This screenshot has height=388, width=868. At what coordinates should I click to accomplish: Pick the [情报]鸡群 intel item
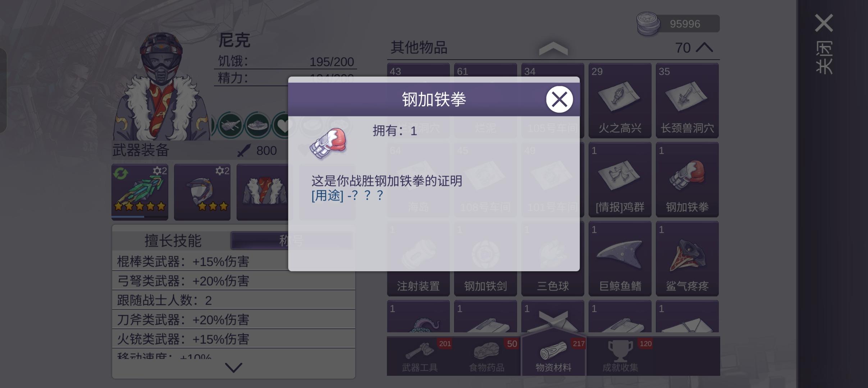(620, 180)
